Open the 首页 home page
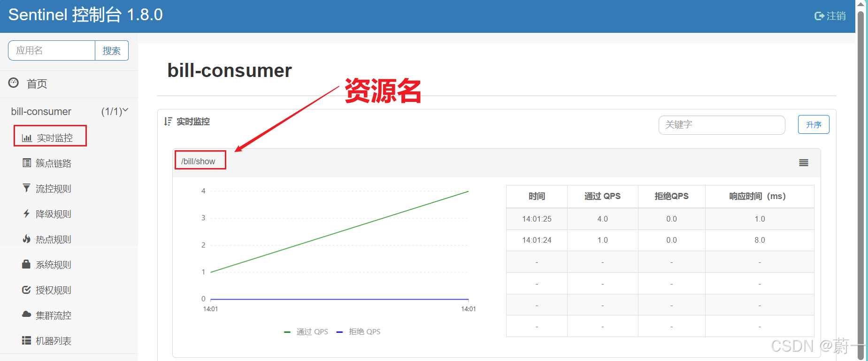This screenshot has height=361, width=868. (37, 84)
